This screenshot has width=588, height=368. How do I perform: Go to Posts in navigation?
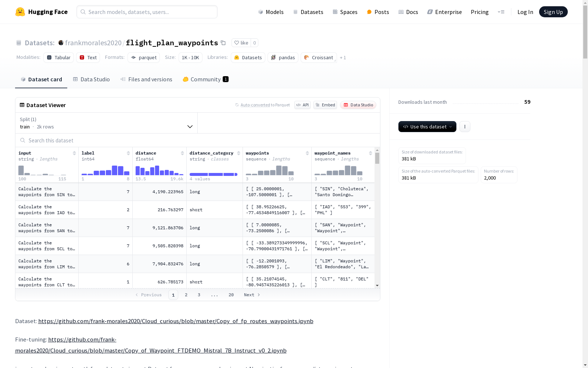pyautogui.click(x=378, y=12)
